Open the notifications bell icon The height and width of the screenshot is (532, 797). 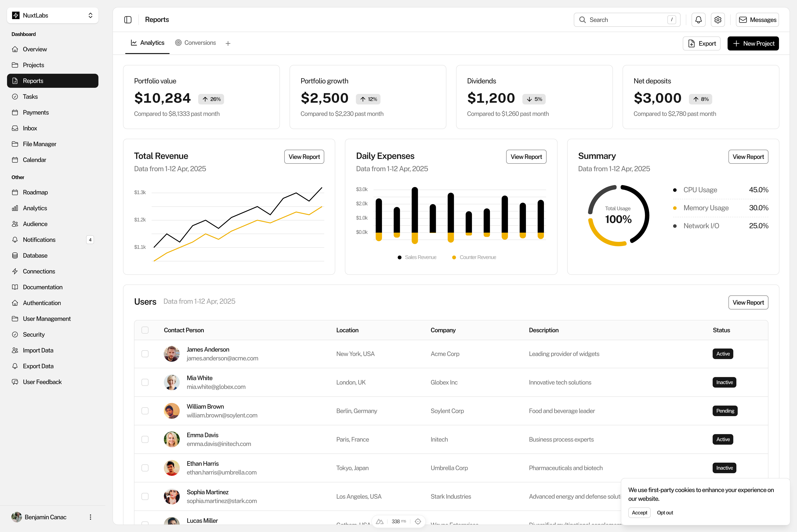click(698, 20)
